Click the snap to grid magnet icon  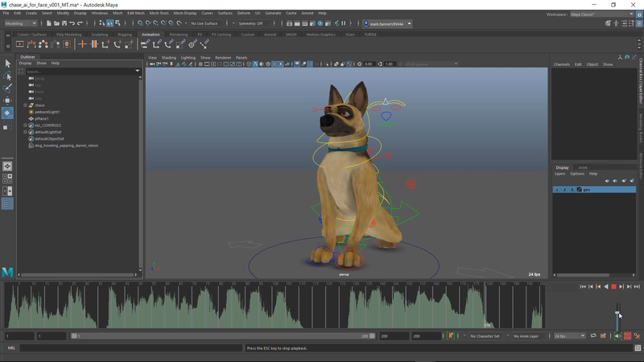coord(140,23)
